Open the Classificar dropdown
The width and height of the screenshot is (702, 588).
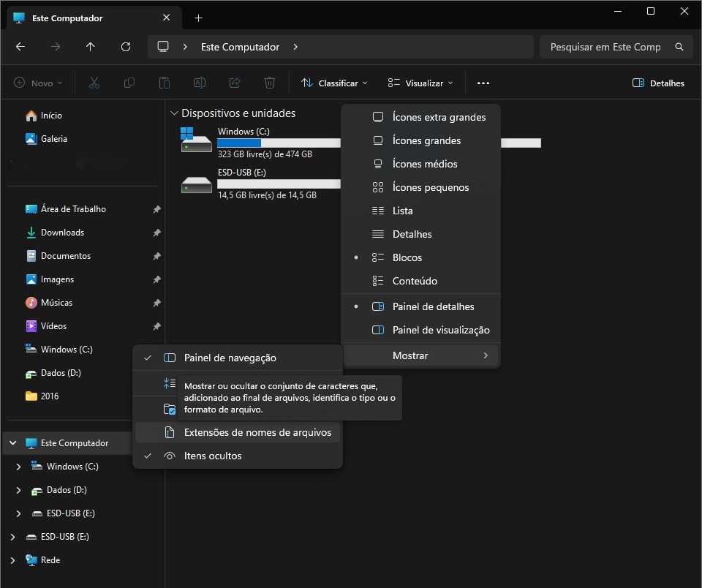(x=334, y=83)
